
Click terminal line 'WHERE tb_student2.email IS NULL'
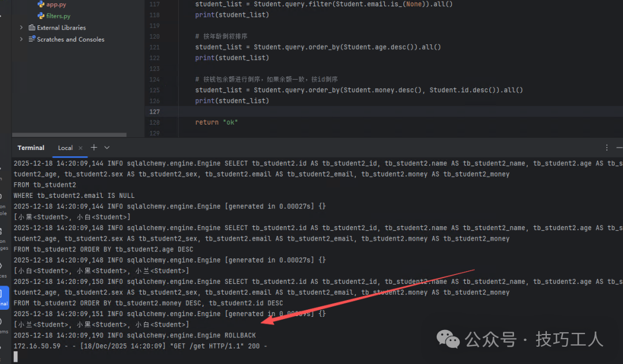(x=74, y=196)
